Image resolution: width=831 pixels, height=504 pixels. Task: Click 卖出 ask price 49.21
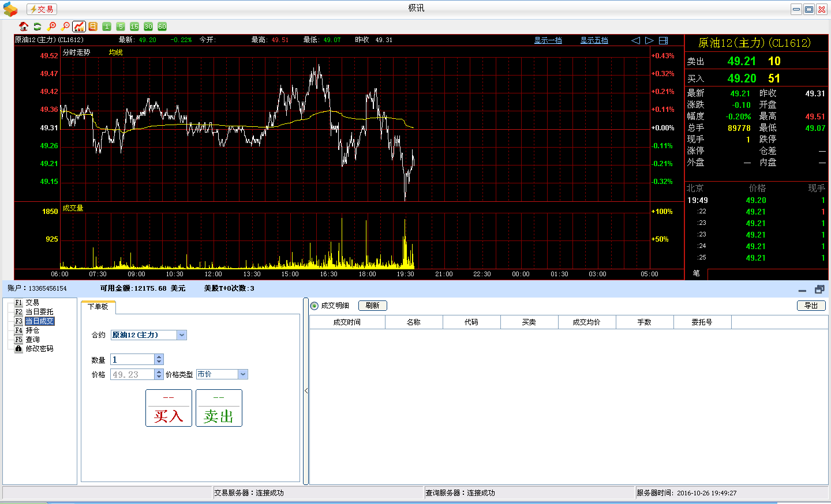point(742,61)
